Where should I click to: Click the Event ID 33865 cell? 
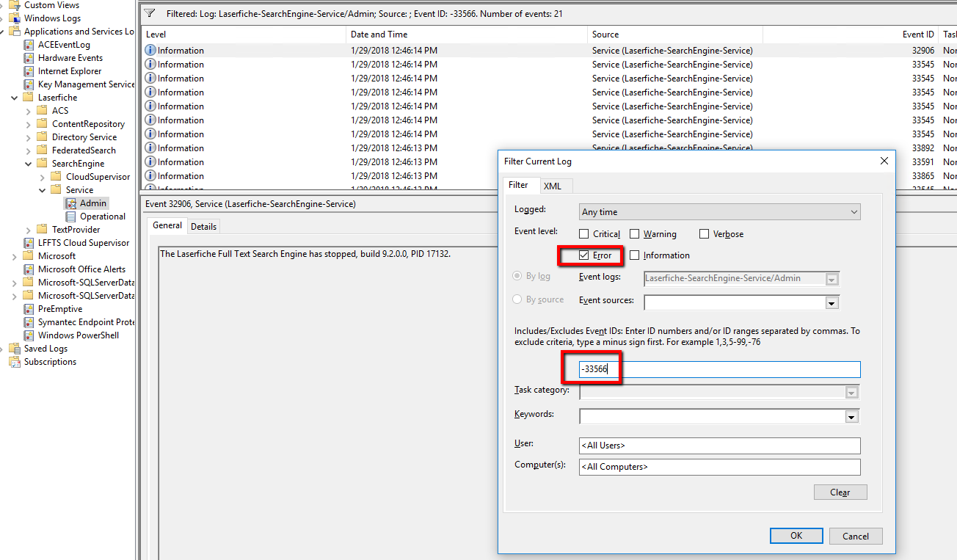923,176
